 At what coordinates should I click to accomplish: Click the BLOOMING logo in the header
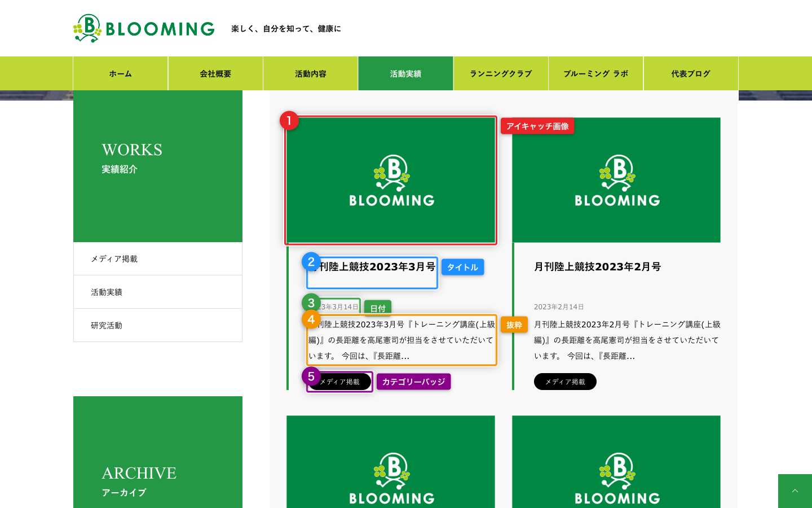144,28
